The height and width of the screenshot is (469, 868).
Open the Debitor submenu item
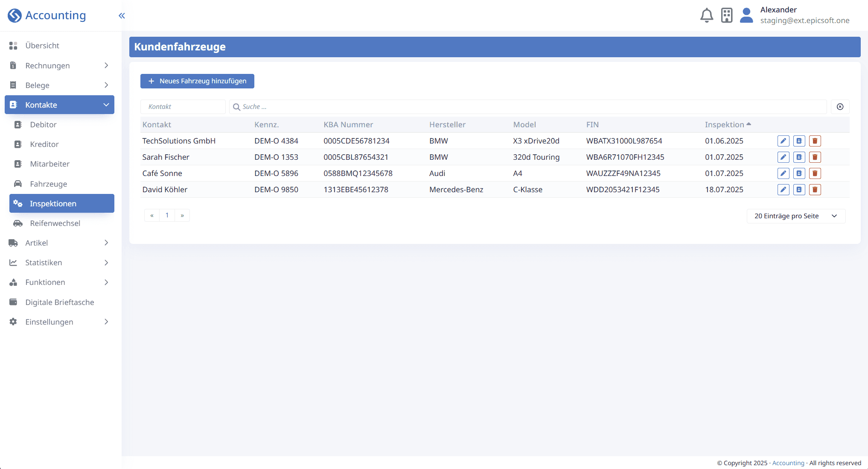coord(62,124)
